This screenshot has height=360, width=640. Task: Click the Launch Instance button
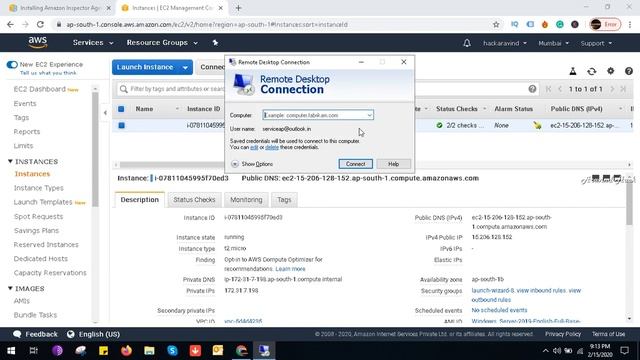tap(145, 67)
